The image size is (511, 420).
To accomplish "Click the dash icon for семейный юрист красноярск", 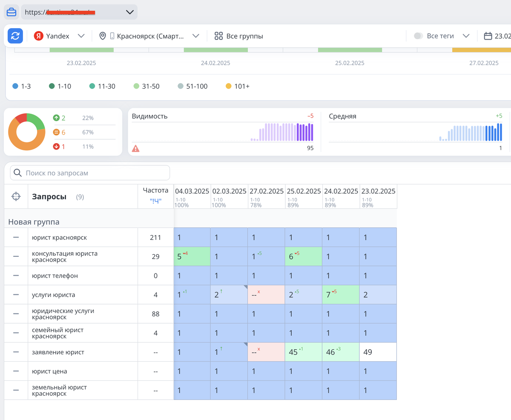I will 16,333.
